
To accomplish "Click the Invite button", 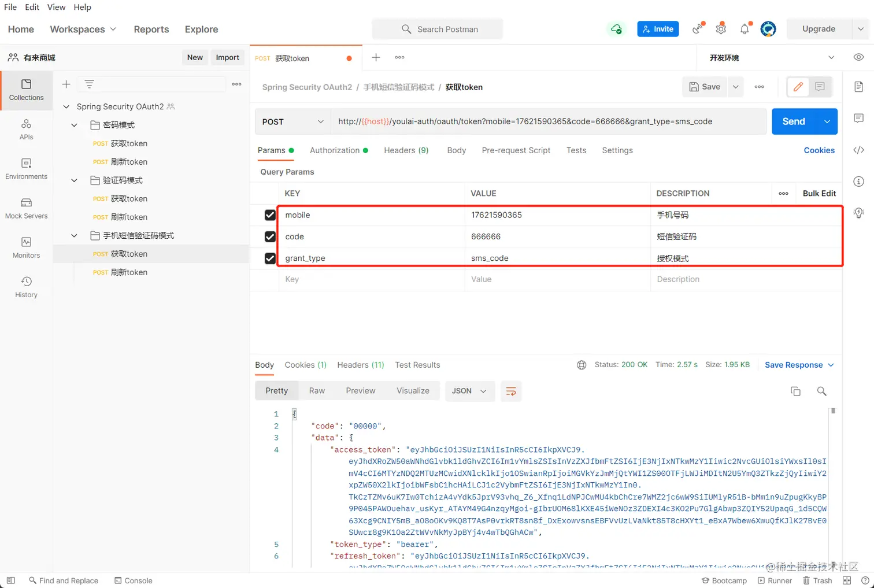I will [658, 29].
